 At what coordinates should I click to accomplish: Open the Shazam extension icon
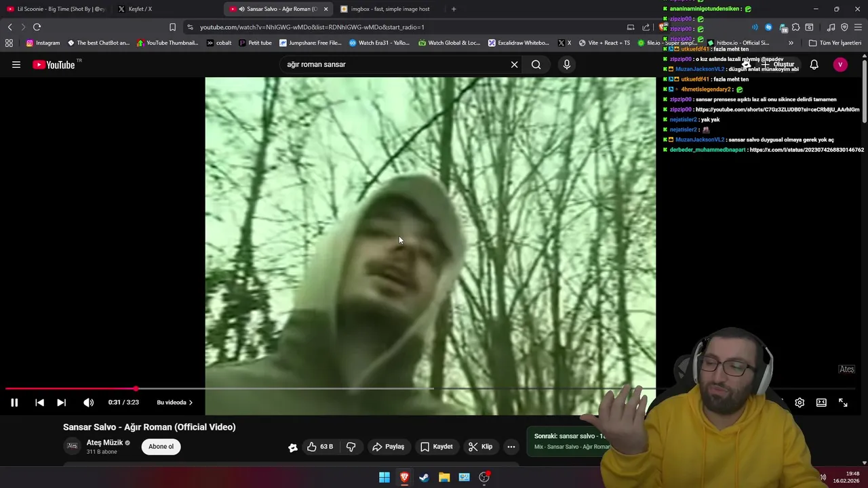(x=768, y=27)
